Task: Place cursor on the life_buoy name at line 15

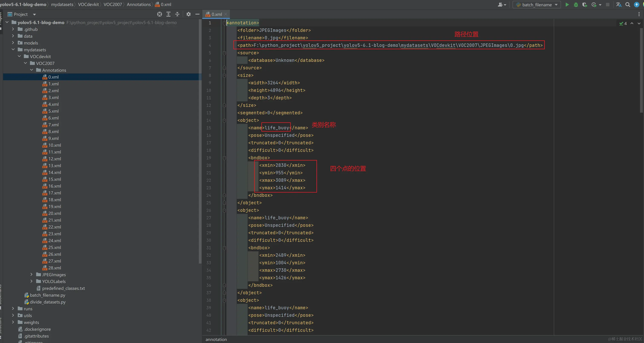Action: click(x=277, y=128)
